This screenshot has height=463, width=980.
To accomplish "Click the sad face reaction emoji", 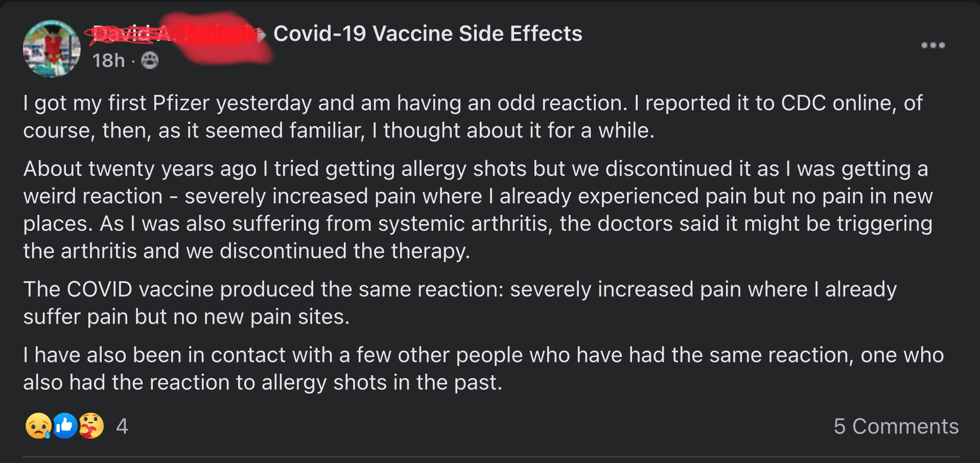I will click(38, 426).
